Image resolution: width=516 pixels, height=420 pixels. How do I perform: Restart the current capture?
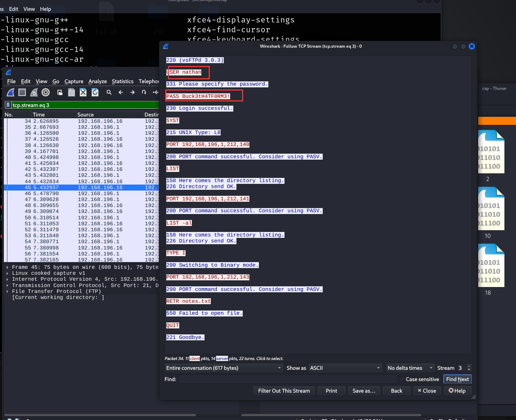(x=34, y=92)
